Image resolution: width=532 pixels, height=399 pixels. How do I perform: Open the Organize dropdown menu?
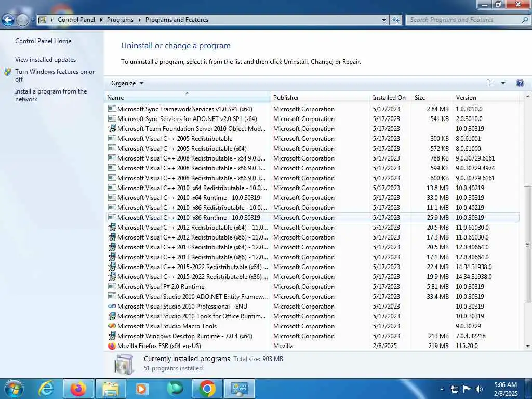tap(127, 83)
